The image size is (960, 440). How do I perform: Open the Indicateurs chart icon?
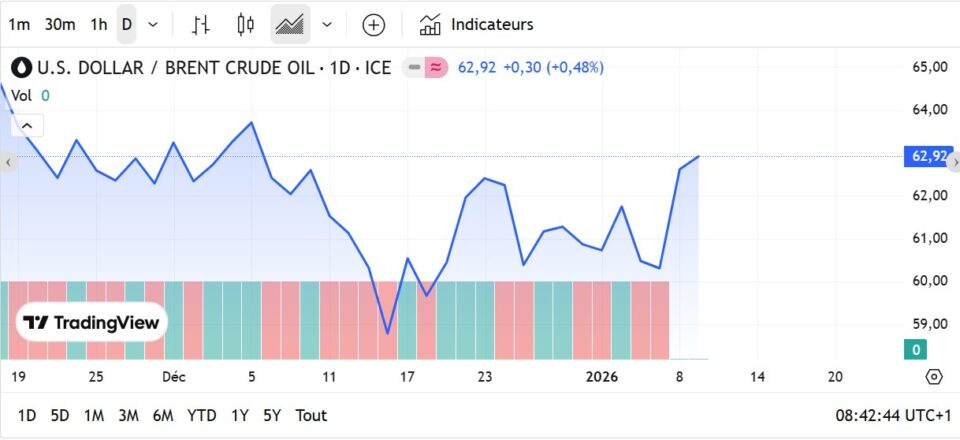coord(431,25)
